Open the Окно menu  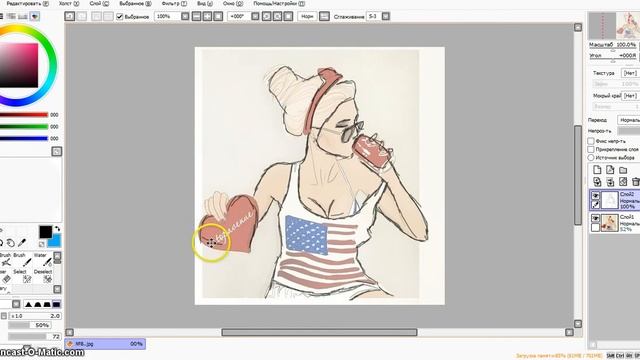click(x=233, y=3)
